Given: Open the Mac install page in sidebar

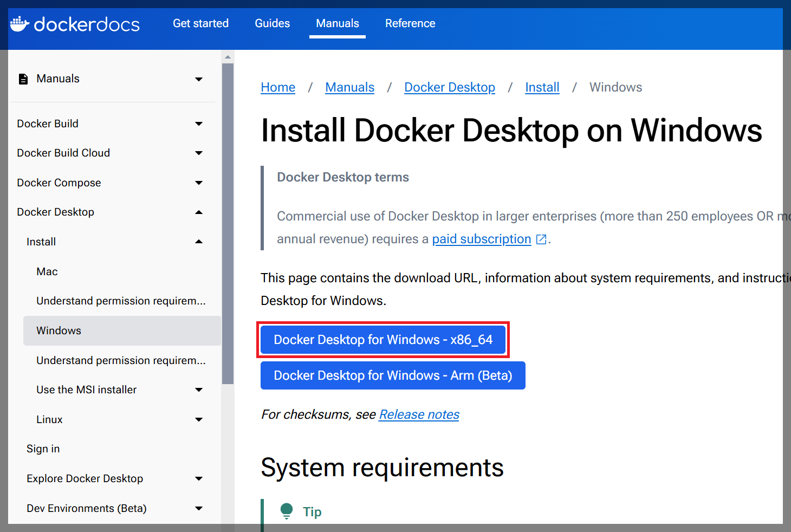Looking at the screenshot, I should [x=47, y=271].
